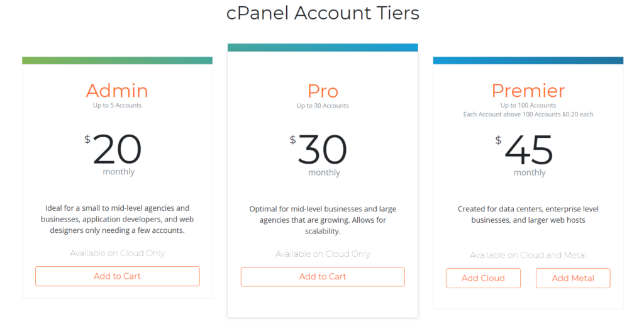Click 'Up to 100 Accounts' text

click(x=528, y=105)
